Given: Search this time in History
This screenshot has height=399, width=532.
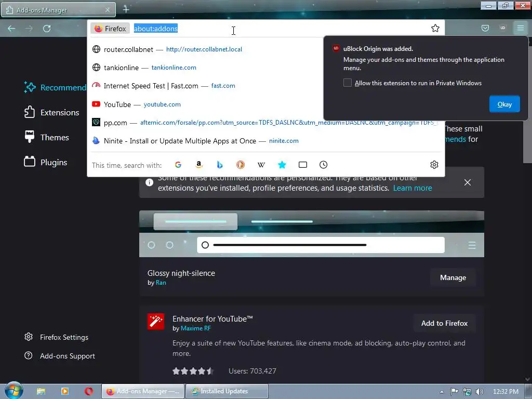Looking at the screenshot, I should tap(323, 165).
